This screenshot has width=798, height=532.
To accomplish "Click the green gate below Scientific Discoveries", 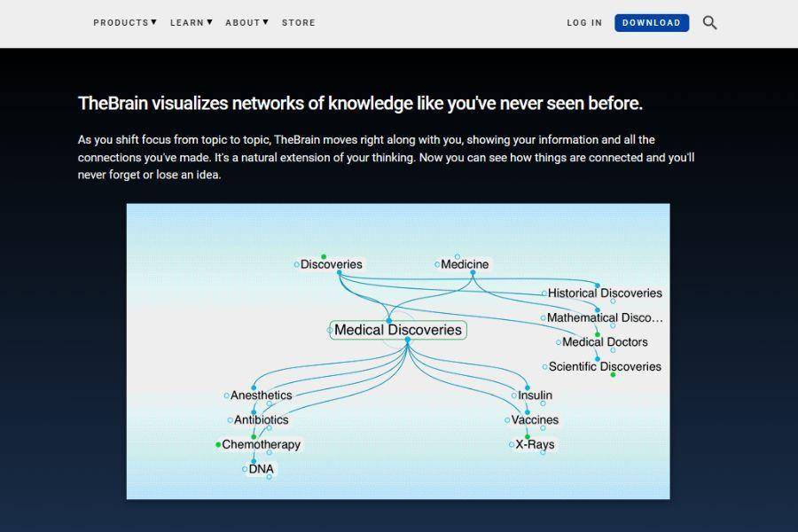I will (614, 375).
